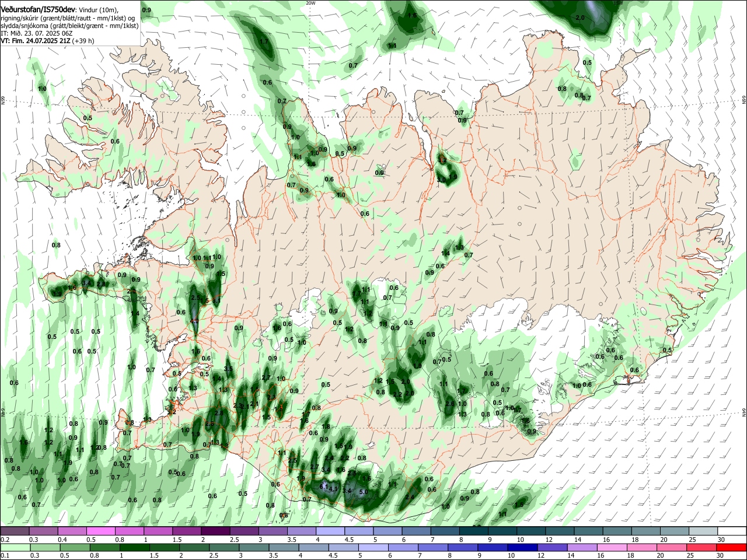Pick the lightest green rain swatch at 0.1
Viewport: 747px width, 560px height.
click(15, 548)
